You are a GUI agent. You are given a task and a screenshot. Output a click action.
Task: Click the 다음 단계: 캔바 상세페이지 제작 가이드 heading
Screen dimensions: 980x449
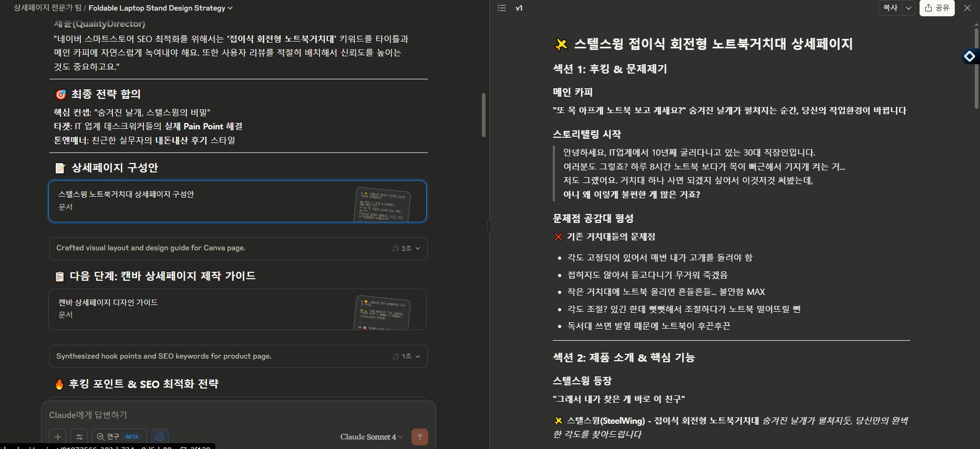click(162, 276)
